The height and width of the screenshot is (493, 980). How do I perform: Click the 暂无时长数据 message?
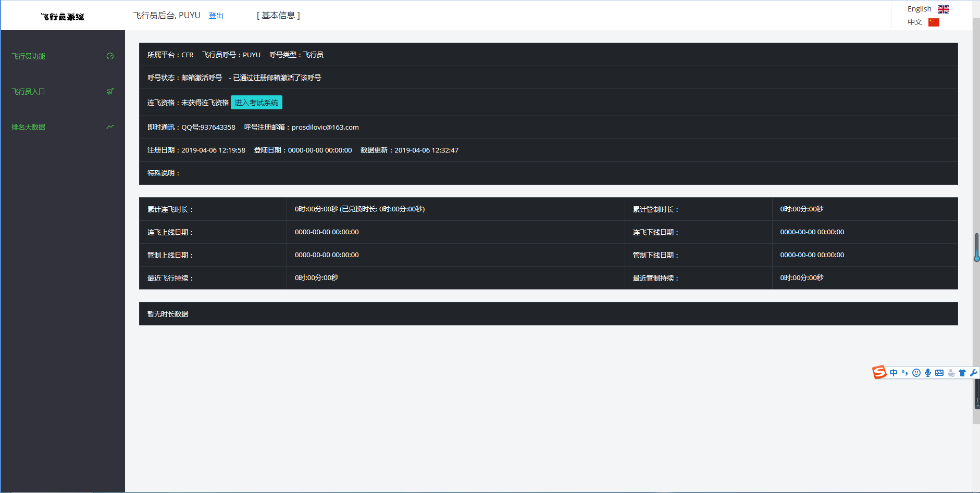(x=168, y=314)
